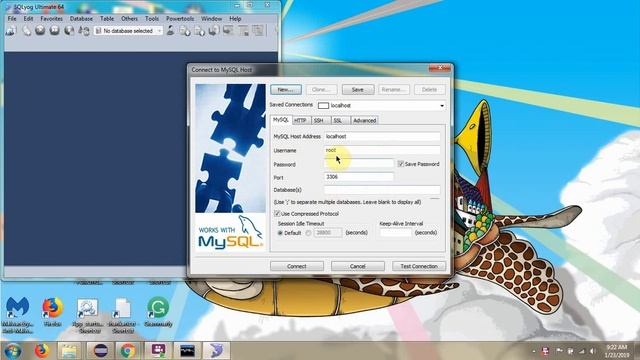Click the black monitor taskbar icon
The height and width of the screenshot is (360, 640).
coord(187,351)
